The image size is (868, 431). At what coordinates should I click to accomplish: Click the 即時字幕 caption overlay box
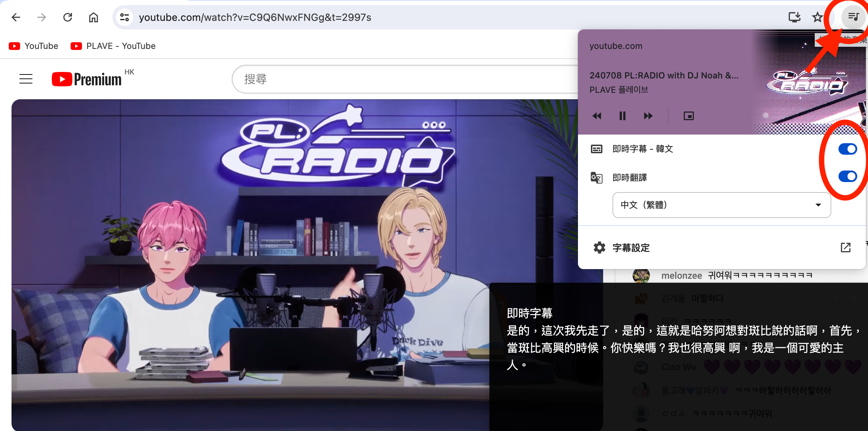coord(679,357)
